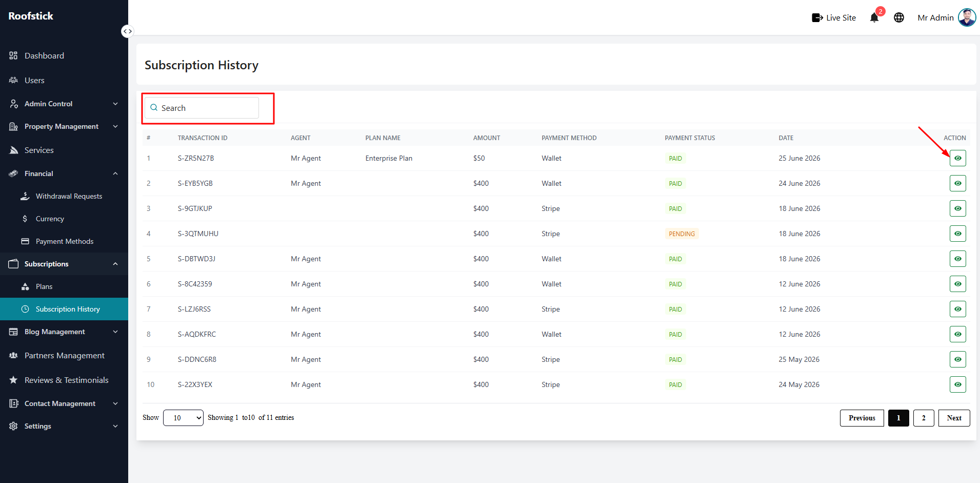The height and width of the screenshot is (483, 980).
Task: View details of transaction S-ZR5N27B
Action: click(x=957, y=158)
